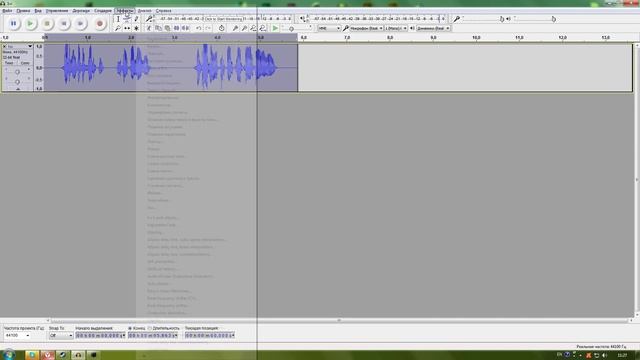Skip to start of the track
640x360 pixels.
64,24
